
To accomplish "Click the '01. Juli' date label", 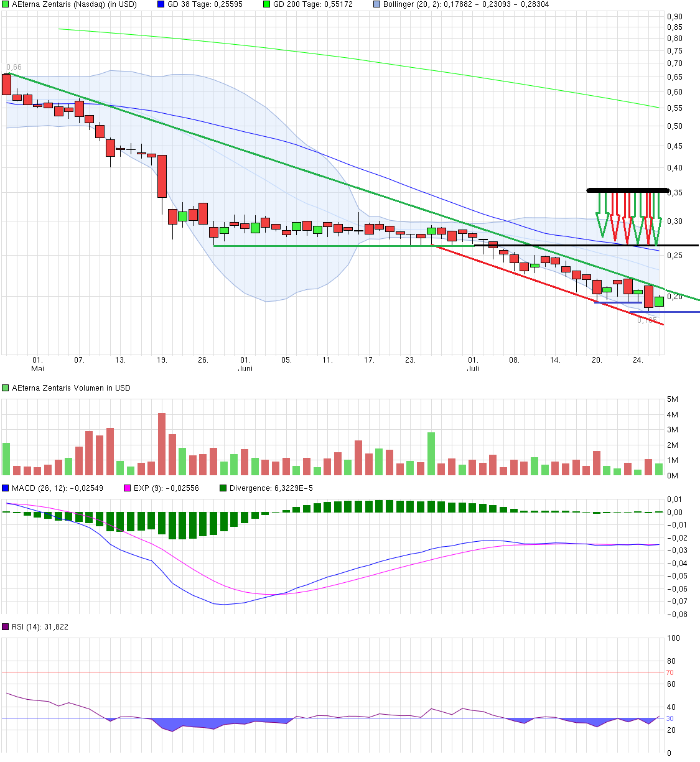I will (473, 364).
